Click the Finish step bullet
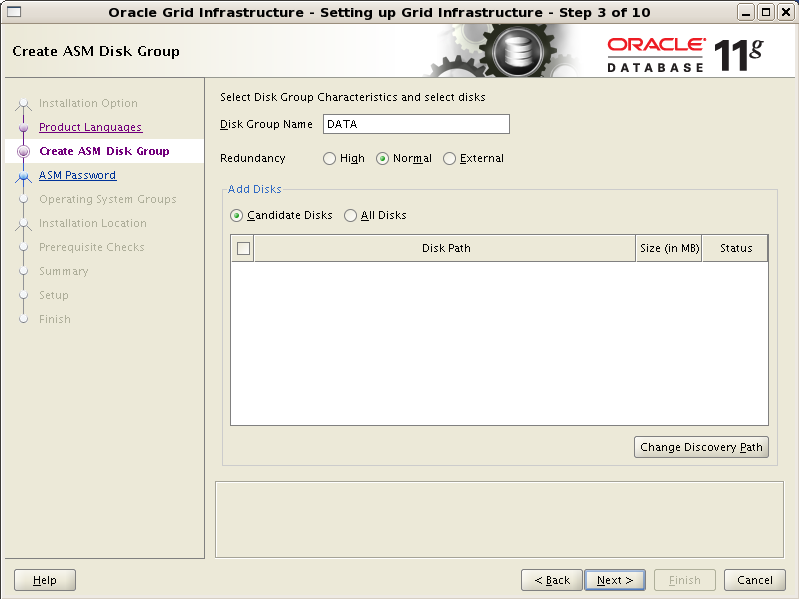The image size is (799, 599). pyautogui.click(x=23, y=319)
